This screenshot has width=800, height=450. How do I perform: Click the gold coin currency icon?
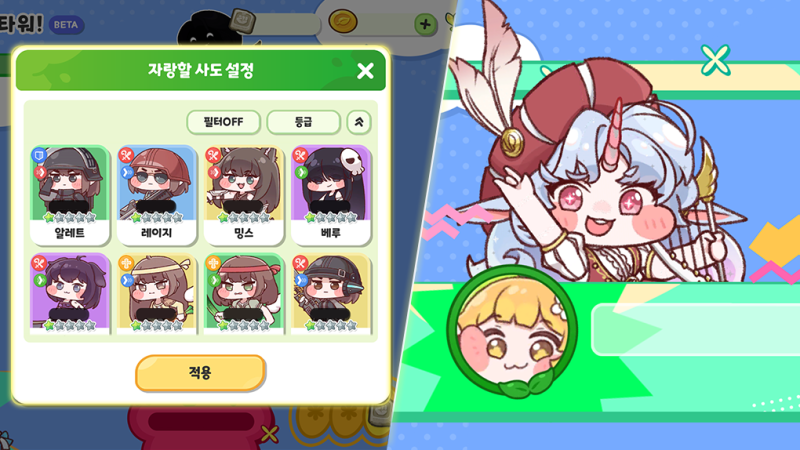point(343,21)
